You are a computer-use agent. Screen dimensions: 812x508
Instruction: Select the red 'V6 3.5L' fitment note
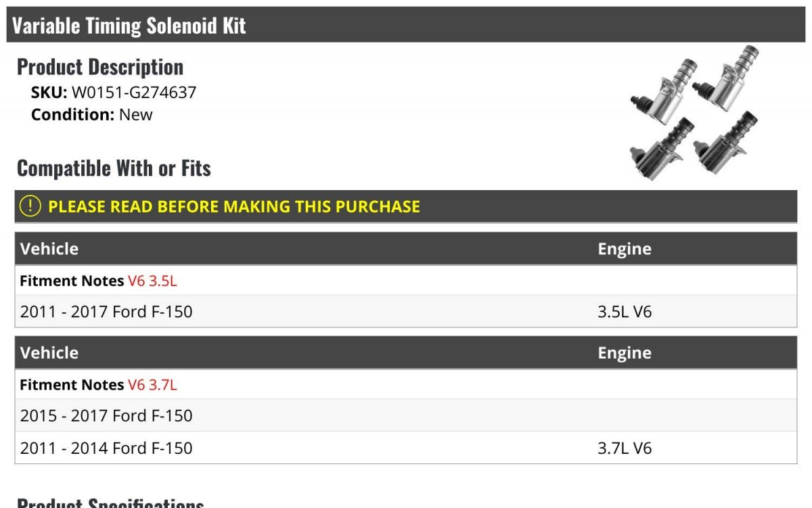(152, 281)
